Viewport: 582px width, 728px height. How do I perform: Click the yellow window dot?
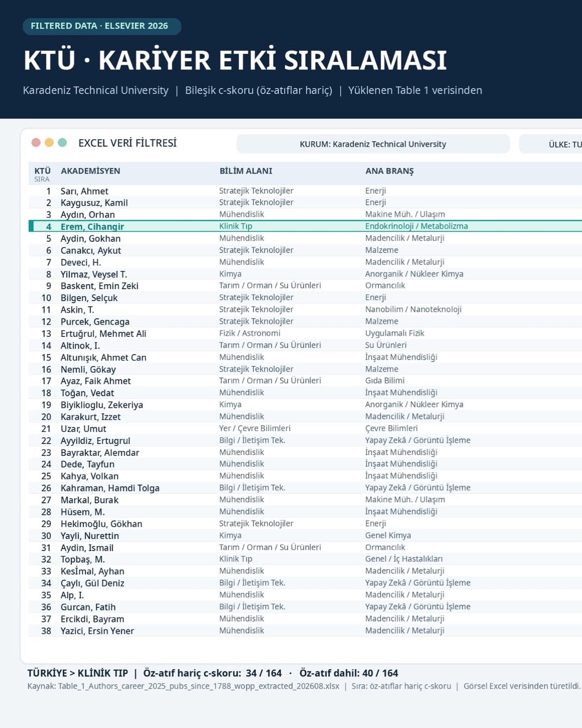(49, 143)
